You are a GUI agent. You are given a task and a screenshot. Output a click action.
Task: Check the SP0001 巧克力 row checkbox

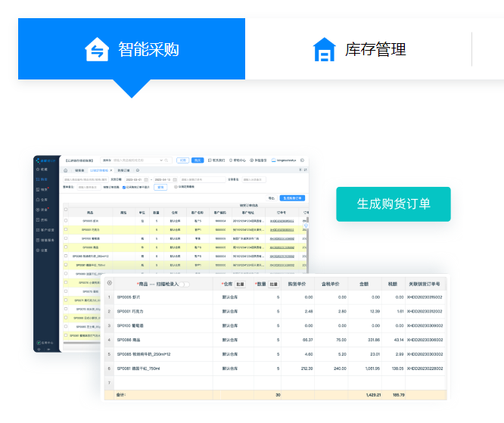pos(66,229)
